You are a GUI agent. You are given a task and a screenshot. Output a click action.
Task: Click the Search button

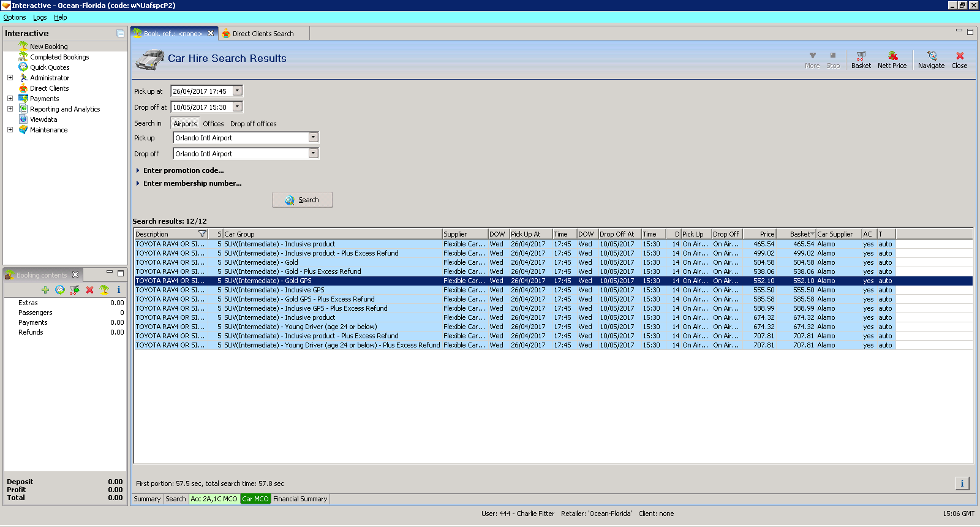click(303, 200)
